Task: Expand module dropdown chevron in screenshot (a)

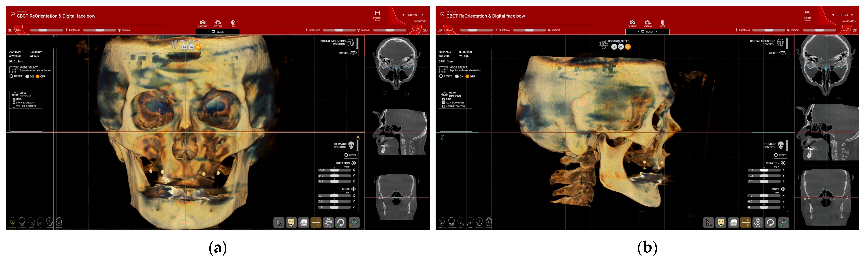Action: [x=12, y=14]
